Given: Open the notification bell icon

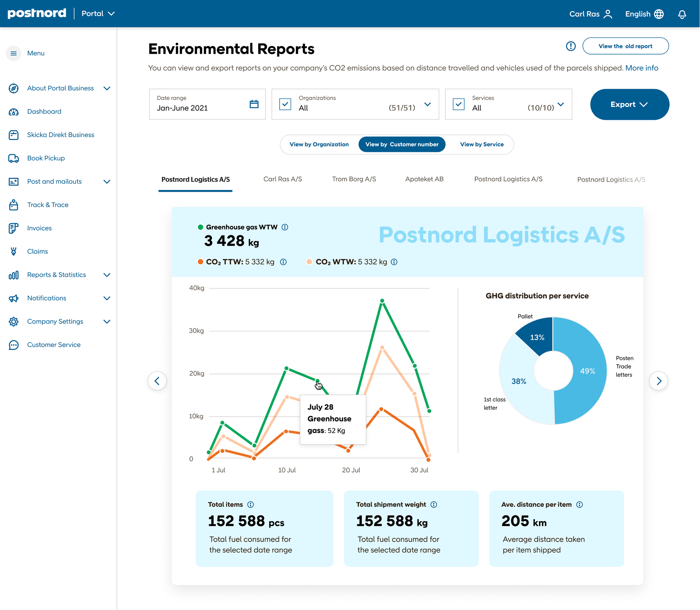Looking at the screenshot, I should click(x=682, y=14).
